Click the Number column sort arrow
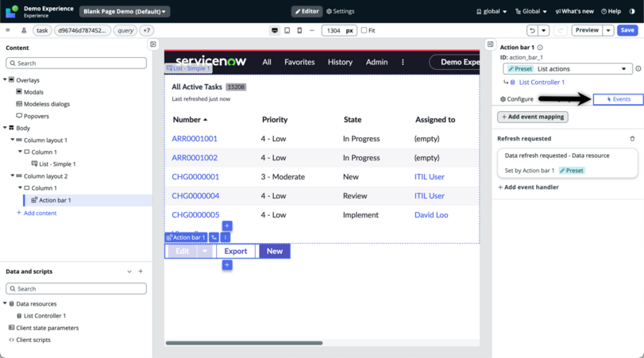 click(x=206, y=120)
